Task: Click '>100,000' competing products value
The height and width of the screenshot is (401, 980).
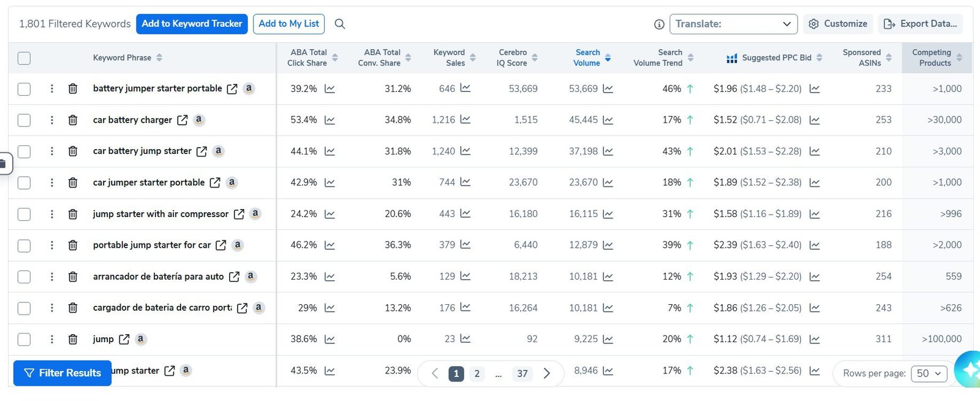Action: tap(941, 339)
